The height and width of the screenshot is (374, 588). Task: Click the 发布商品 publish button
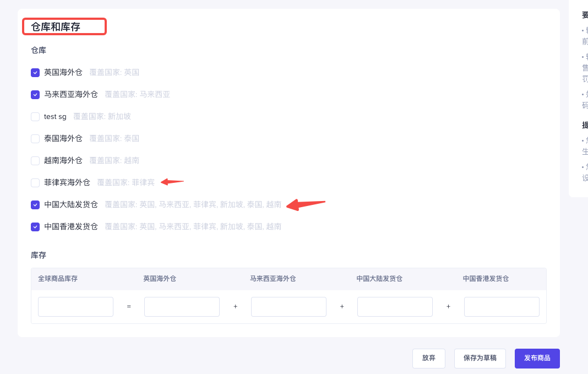[x=537, y=358]
